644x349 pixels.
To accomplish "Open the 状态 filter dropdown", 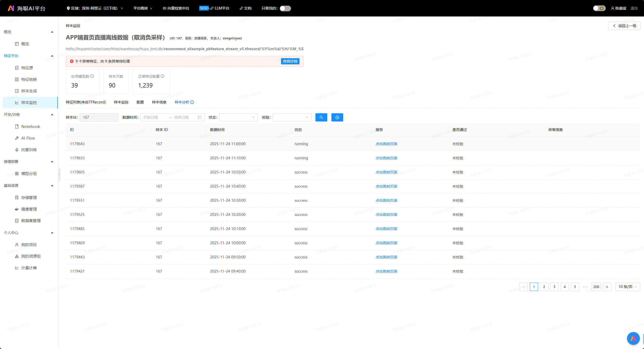I will click(x=238, y=117).
